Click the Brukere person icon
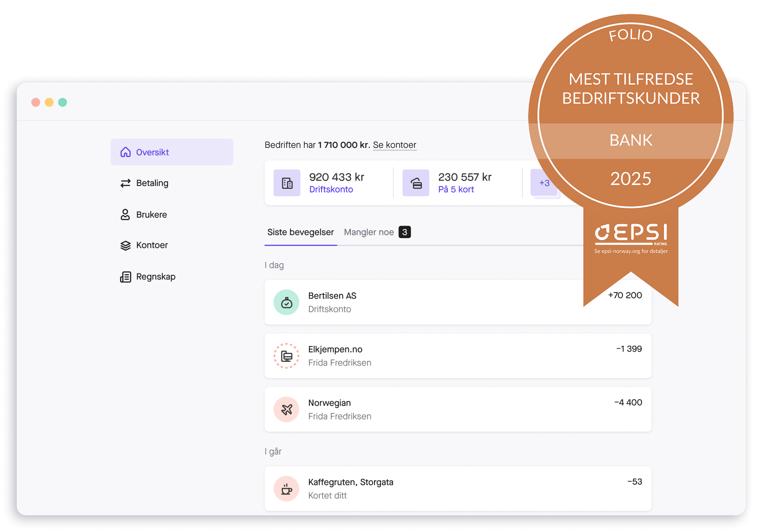The width and height of the screenshot is (763, 532). tap(125, 214)
